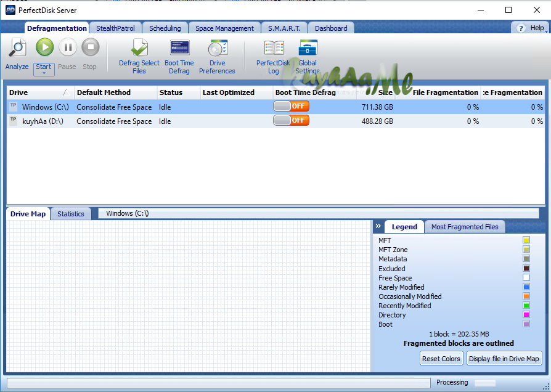Click the 711.38 GB size cell

[377, 107]
